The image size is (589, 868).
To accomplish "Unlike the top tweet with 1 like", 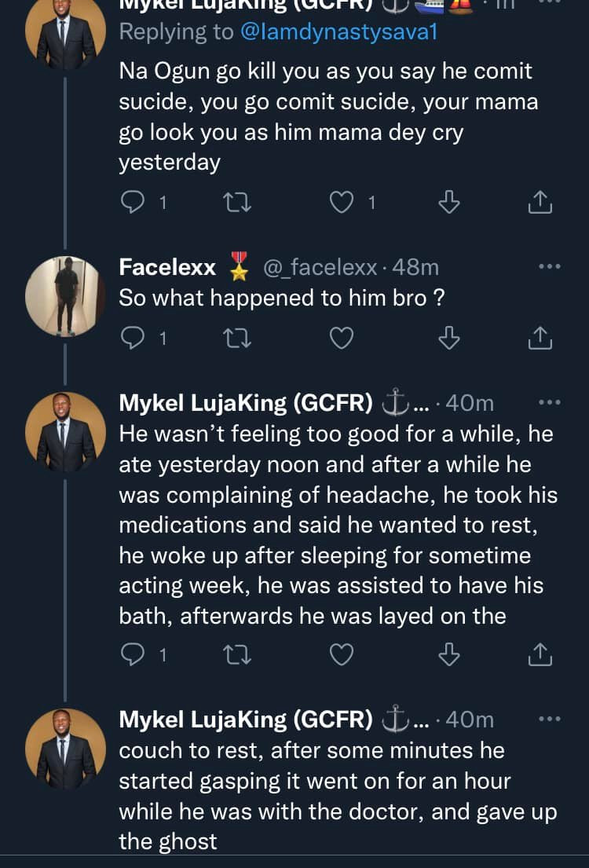I will 341,203.
